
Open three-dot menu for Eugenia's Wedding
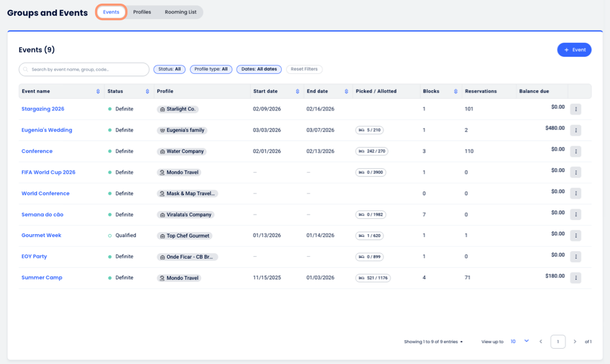click(575, 130)
